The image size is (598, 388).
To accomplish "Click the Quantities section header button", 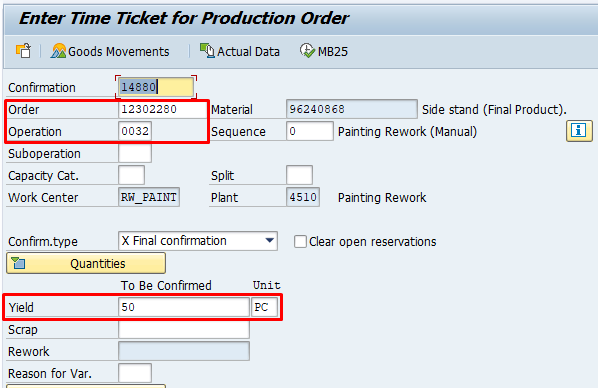I will coord(86,263).
